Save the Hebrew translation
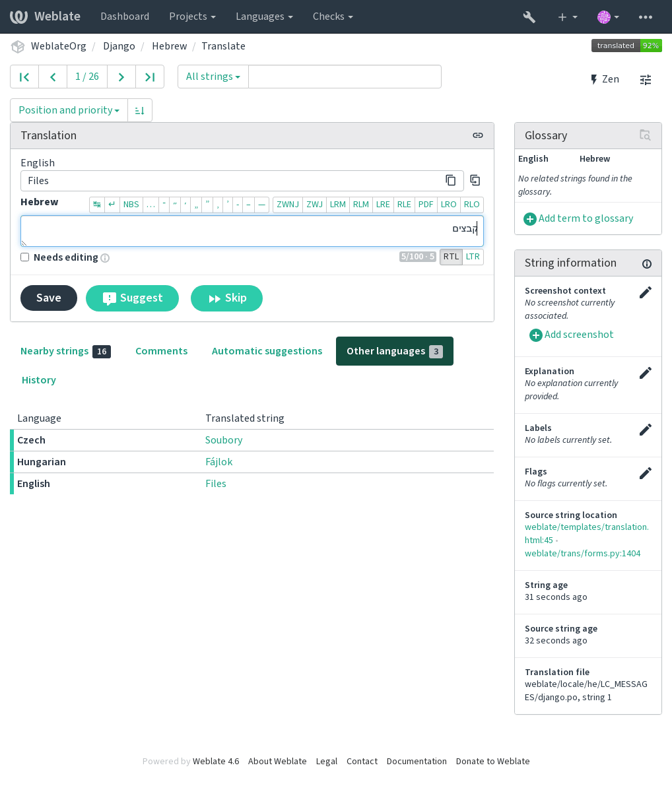This screenshot has height=786, width=672. (49, 298)
